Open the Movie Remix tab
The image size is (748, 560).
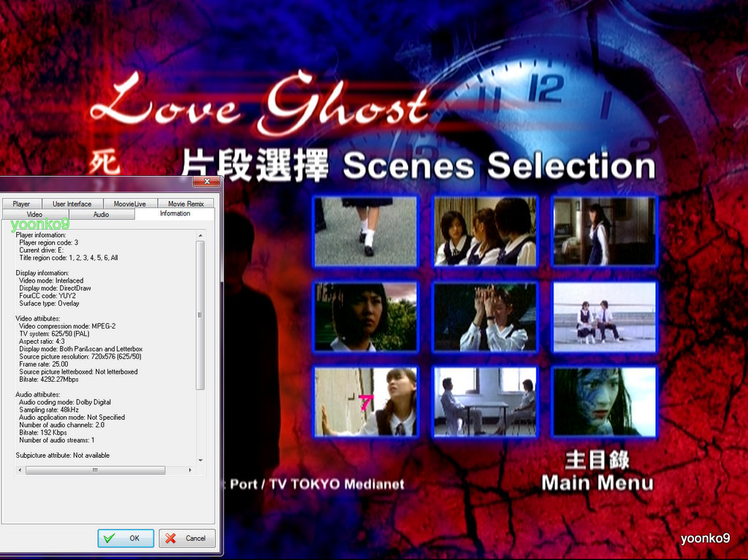point(186,204)
